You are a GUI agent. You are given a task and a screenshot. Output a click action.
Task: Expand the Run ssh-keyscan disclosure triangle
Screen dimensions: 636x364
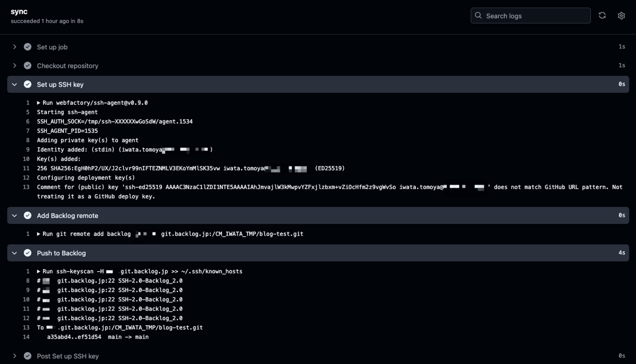click(38, 271)
